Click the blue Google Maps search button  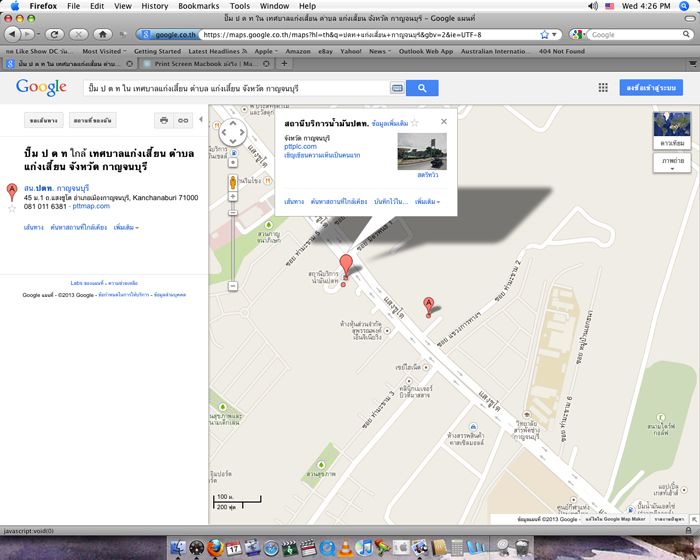click(422, 89)
